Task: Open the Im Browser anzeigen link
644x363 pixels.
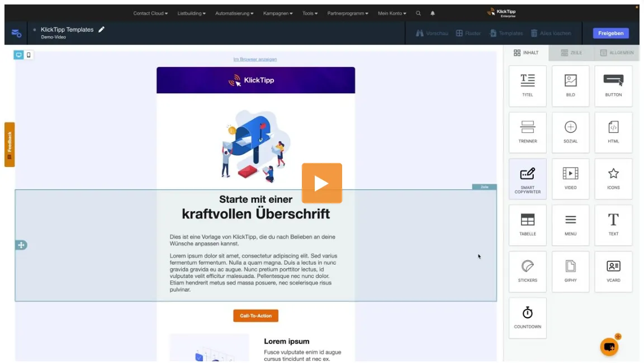Action: [255, 59]
